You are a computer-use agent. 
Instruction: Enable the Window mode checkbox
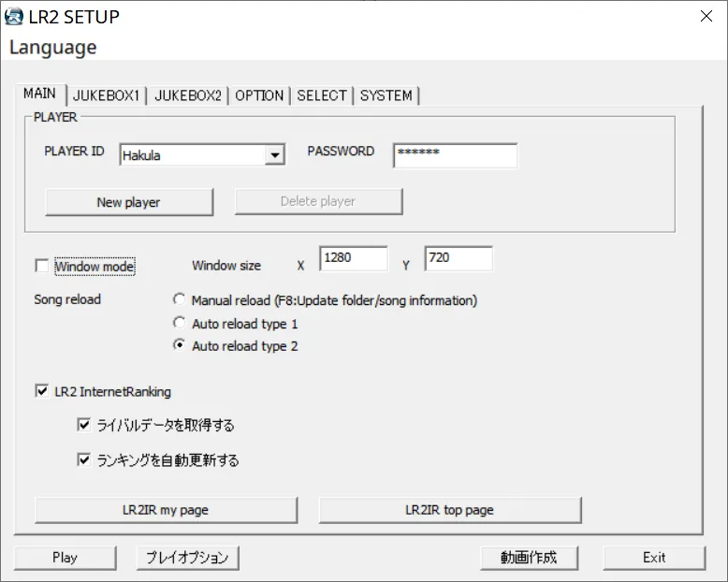[42, 266]
